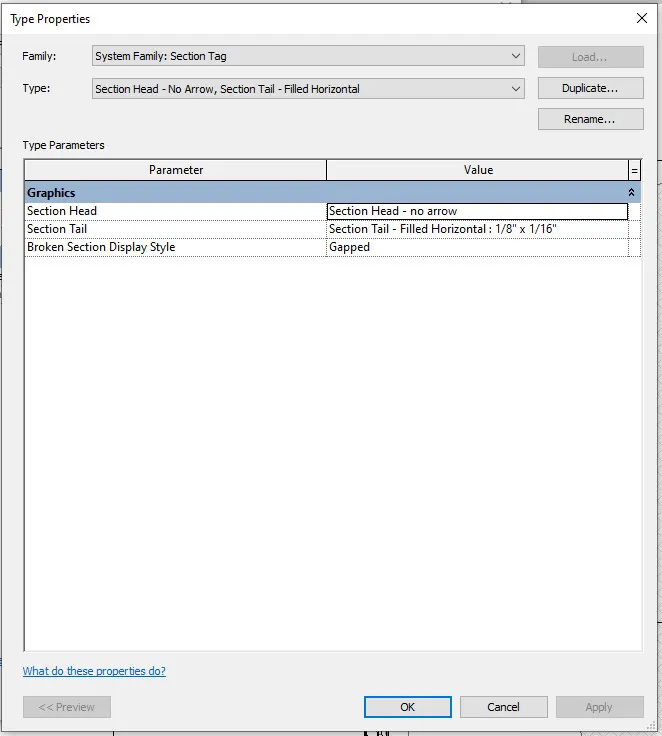Click the grayed-out Load... button
This screenshot has height=736, width=662.
pyautogui.click(x=589, y=57)
